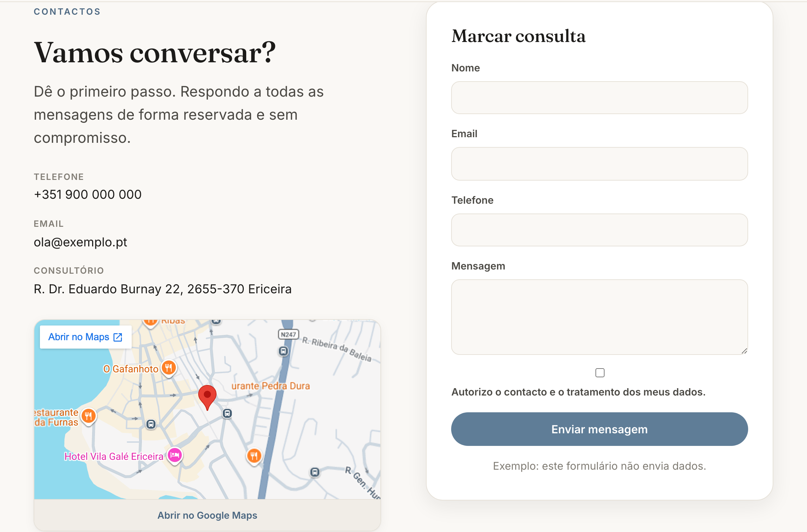Click the Marcar consulta form heading
Image resolution: width=807 pixels, height=532 pixels.
tap(518, 36)
